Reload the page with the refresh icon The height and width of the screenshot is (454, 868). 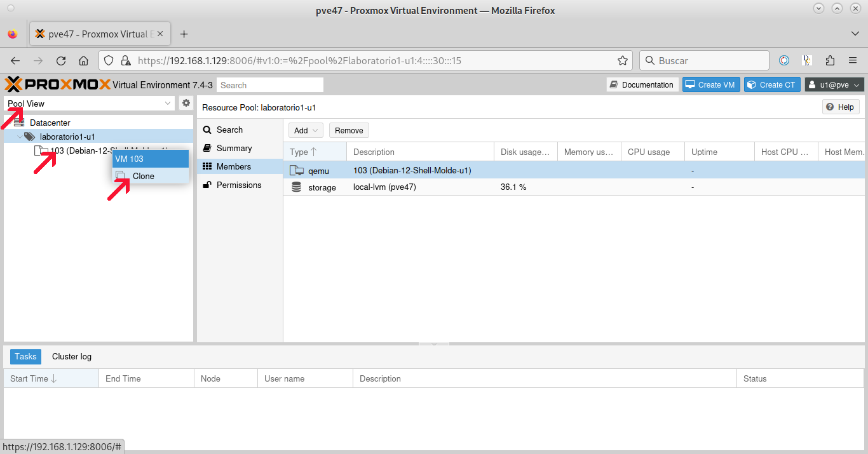pyautogui.click(x=61, y=61)
